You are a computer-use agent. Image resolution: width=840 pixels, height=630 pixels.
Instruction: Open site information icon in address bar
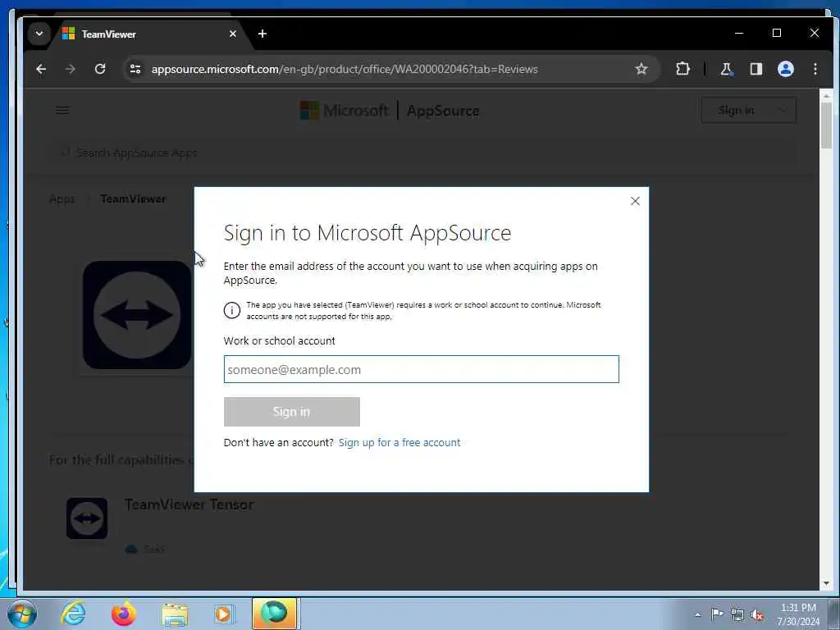(135, 69)
